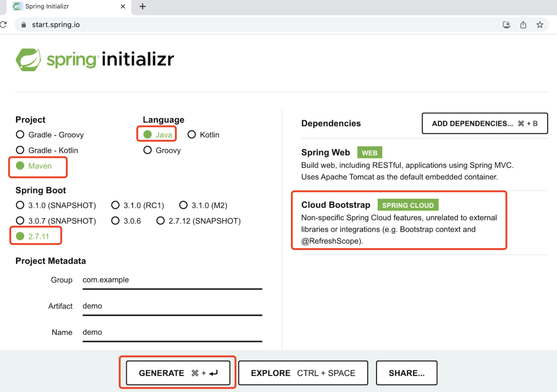Select the Spring Initializr browser tab
The height and width of the screenshot is (392, 557).
[69, 7]
